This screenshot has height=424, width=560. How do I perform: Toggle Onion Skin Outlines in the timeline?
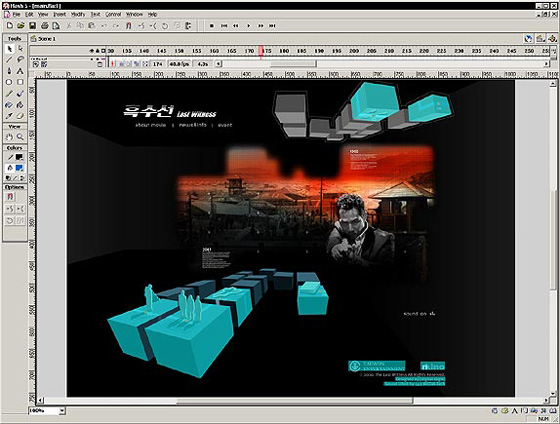coord(129,64)
